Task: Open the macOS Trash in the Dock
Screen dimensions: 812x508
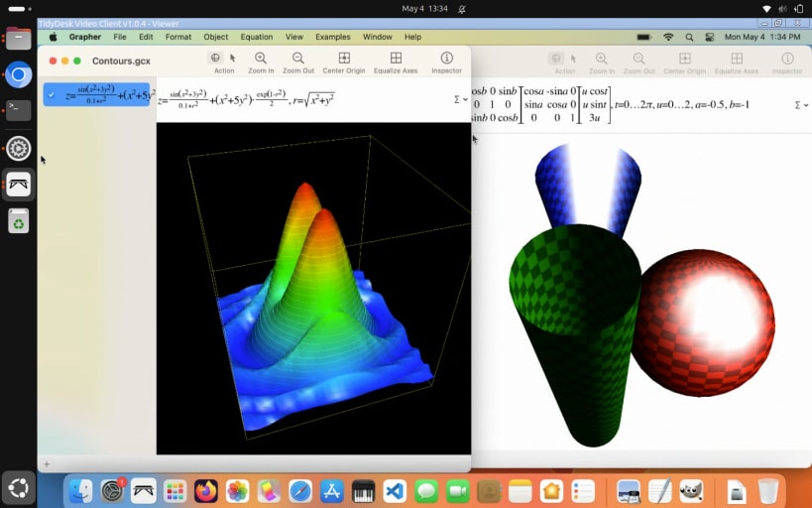Action: pos(768,490)
